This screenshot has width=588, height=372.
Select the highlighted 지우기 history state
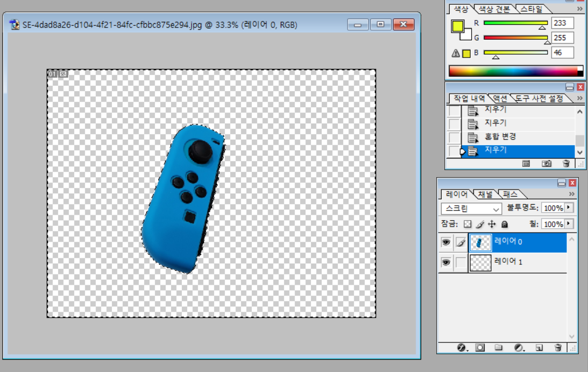[518, 151]
